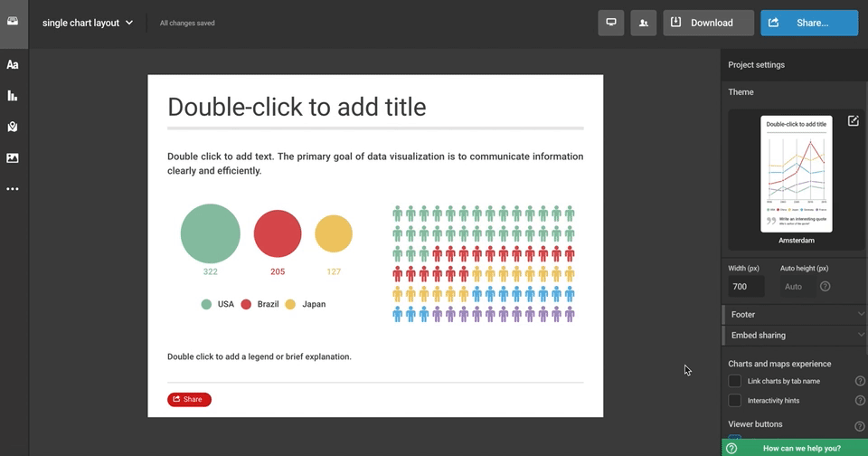The image size is (868, 456).
Task: Click the blue Share... button
Action: click(x=808, y=23)
